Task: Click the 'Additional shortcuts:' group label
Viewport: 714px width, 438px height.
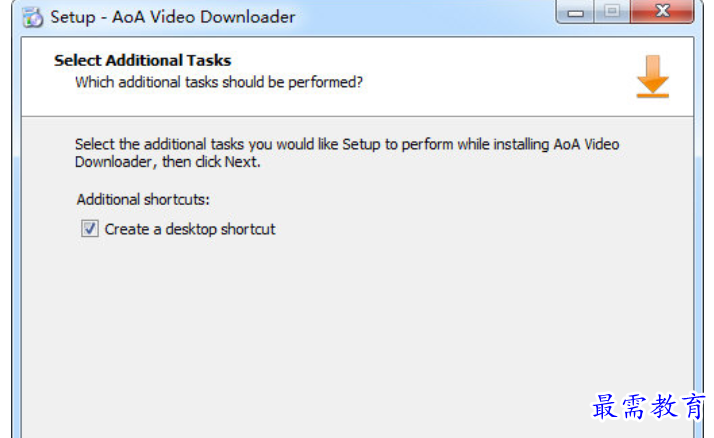Action: [143, 199]
